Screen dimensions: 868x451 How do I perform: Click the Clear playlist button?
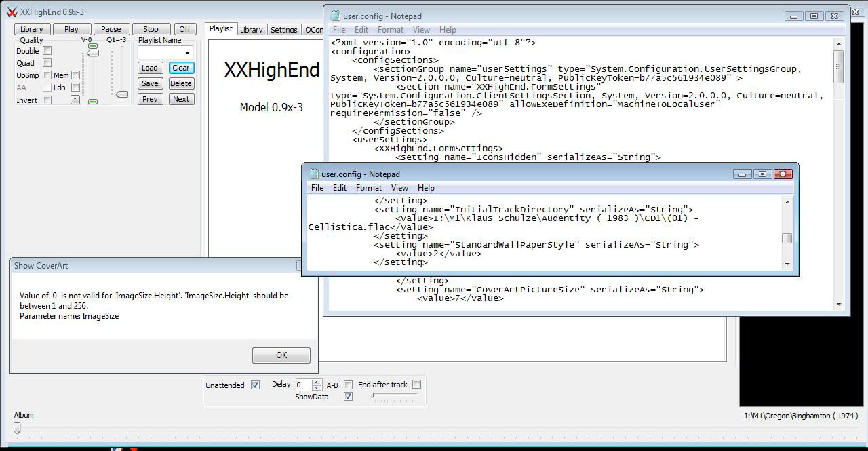point(181,68)
